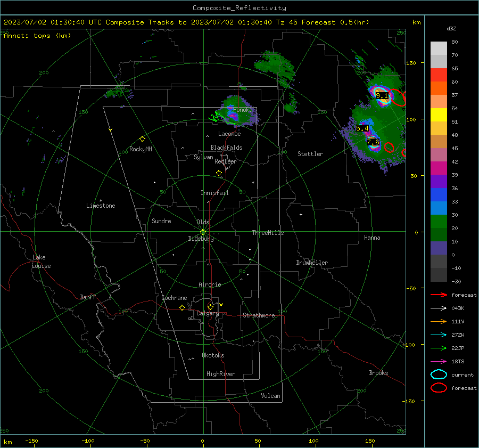Click the cyan 27ZW arrow legend icon
Screen dimensions: 479x448
439,335
